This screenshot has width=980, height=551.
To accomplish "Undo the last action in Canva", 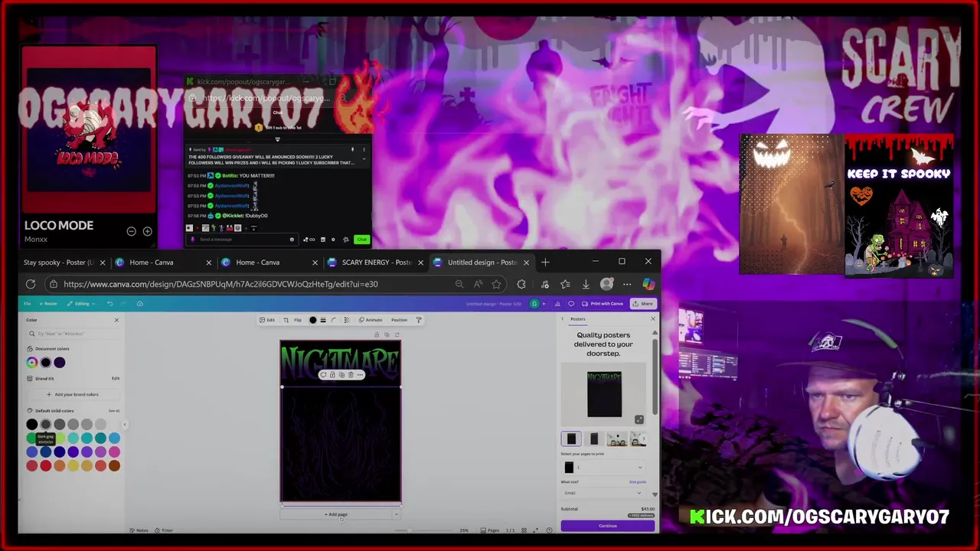I will pyautogui.click(x=109, y=304).
